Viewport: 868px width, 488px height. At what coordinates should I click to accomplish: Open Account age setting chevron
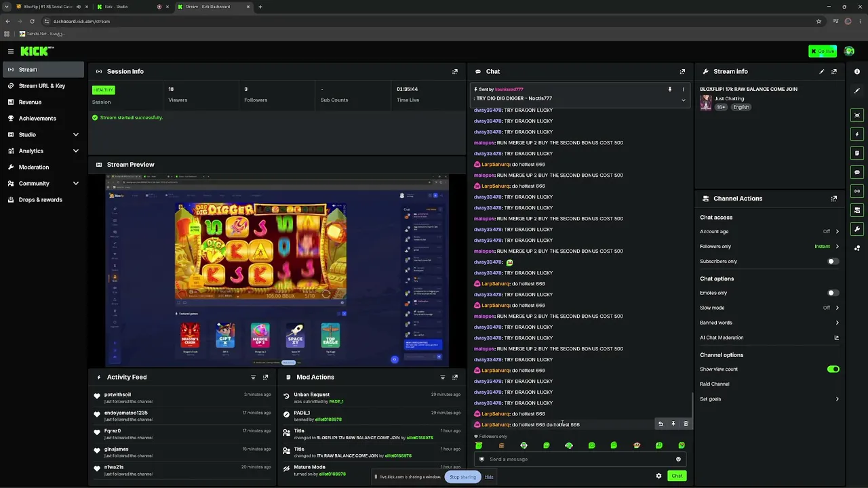tap(837, 232)
